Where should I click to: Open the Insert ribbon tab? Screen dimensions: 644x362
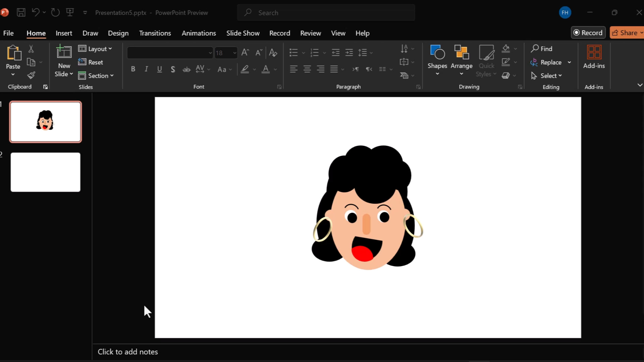pyautogui.click(x=64, y=33)
